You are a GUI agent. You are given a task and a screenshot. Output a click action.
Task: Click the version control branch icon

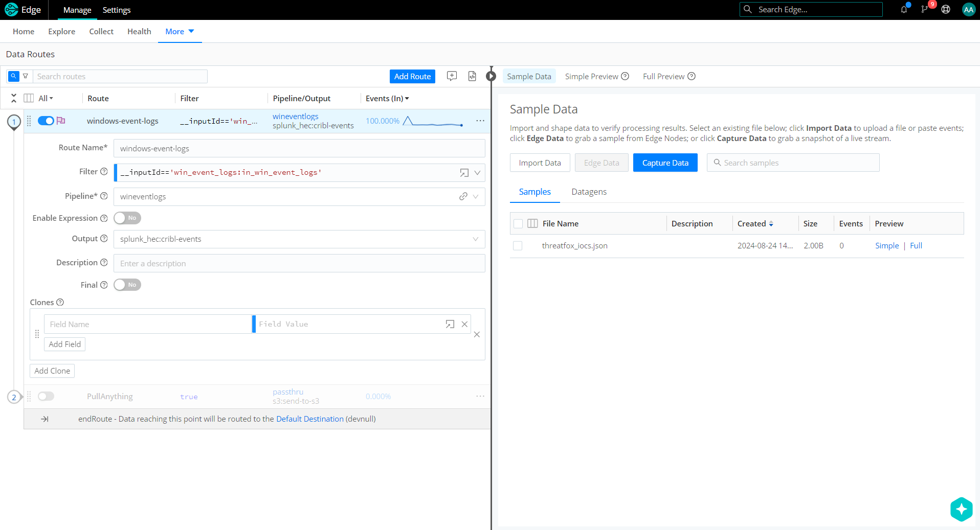[x=925, y=10]
